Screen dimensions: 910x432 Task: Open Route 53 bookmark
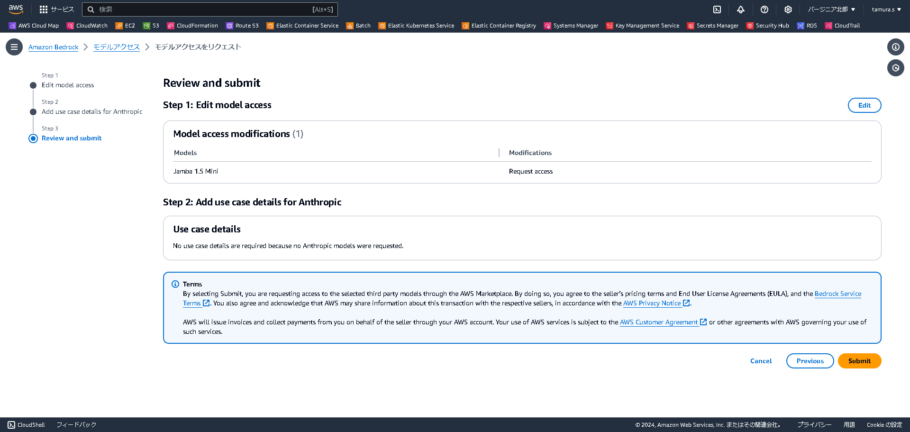coord(242,26)
